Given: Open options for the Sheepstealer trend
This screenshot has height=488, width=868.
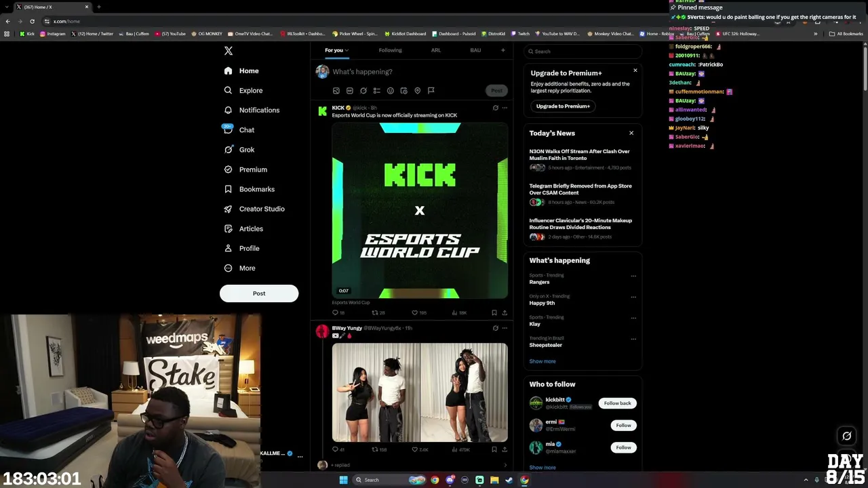Looking at the screenshot, I should pyautogui.click(x=633, y=339).
